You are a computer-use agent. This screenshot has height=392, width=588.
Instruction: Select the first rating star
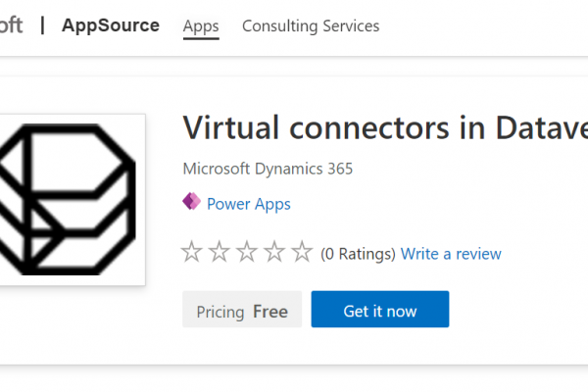[192, 252]
